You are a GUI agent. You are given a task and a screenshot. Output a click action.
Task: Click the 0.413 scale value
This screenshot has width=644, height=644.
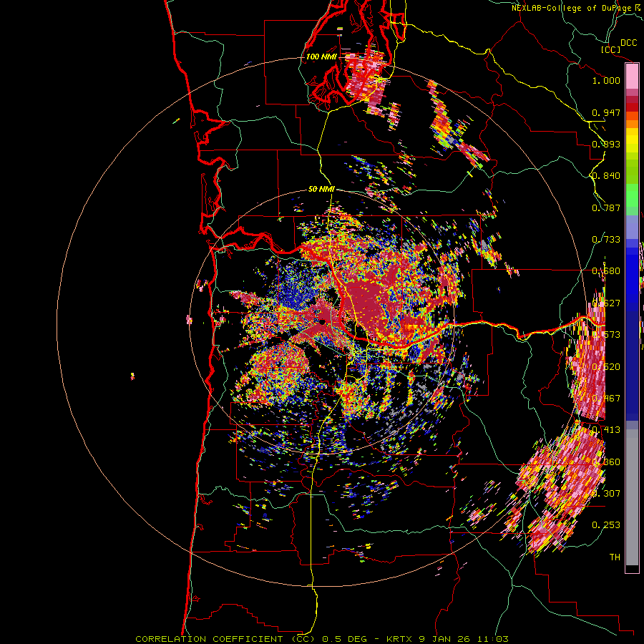606,430
